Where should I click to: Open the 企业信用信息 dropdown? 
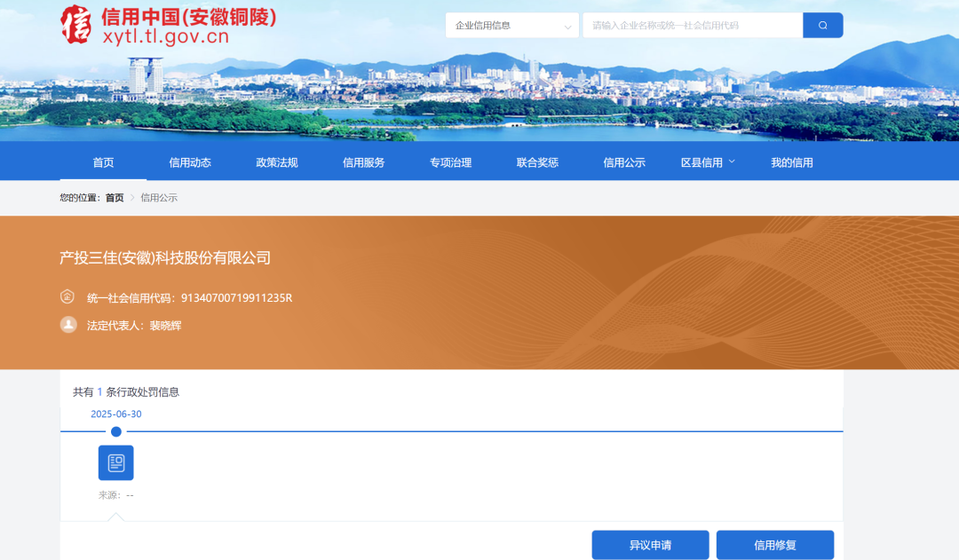coord(512,25)
